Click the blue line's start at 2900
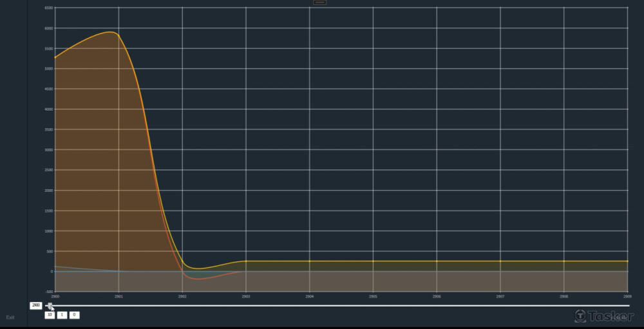This screenshot has height=329, width=644. click(56, 266)
